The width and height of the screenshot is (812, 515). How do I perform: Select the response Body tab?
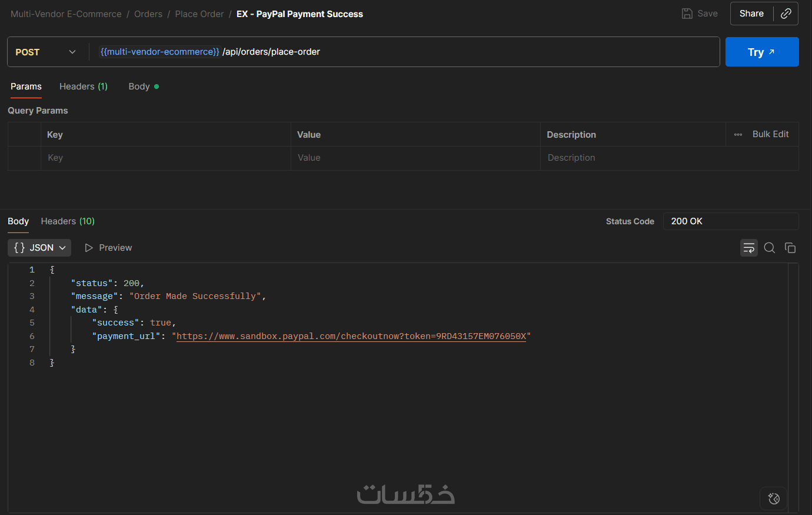[x=18, y=221]
